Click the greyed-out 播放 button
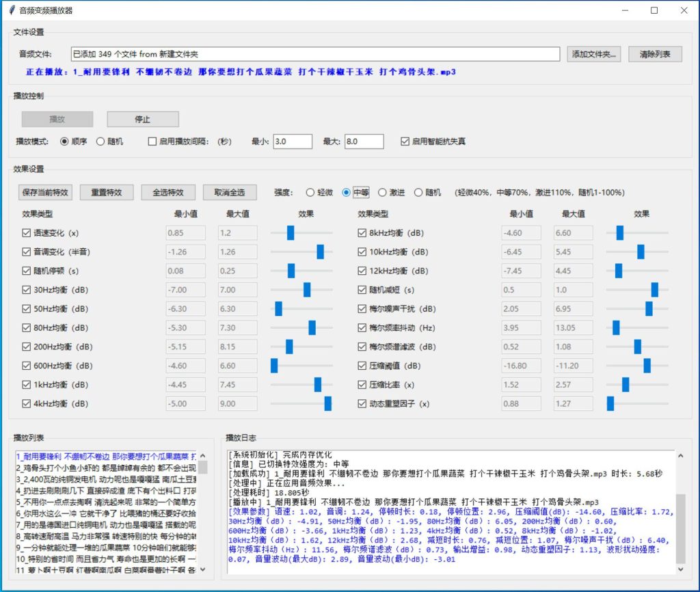 [x=57, y=119]
